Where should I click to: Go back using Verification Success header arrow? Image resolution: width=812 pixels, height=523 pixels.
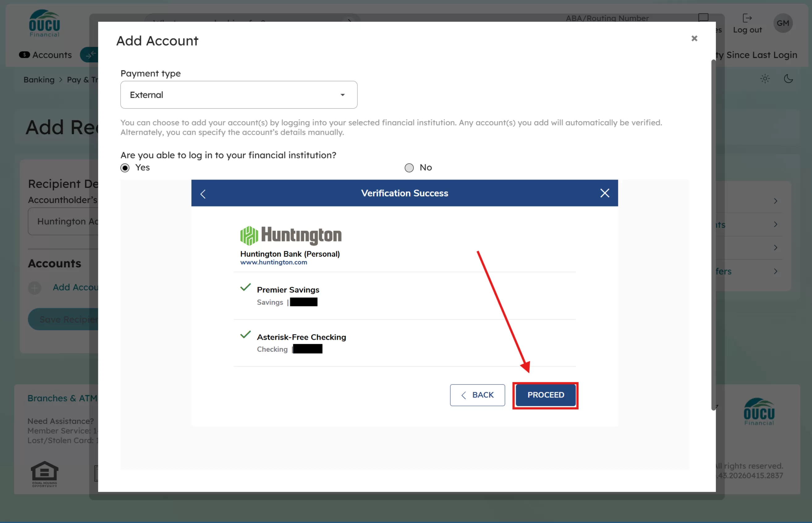[x=203, y=193]
